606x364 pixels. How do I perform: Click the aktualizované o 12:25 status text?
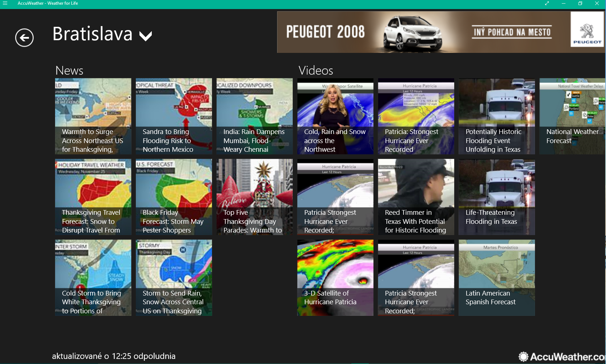tap(114, 356)
